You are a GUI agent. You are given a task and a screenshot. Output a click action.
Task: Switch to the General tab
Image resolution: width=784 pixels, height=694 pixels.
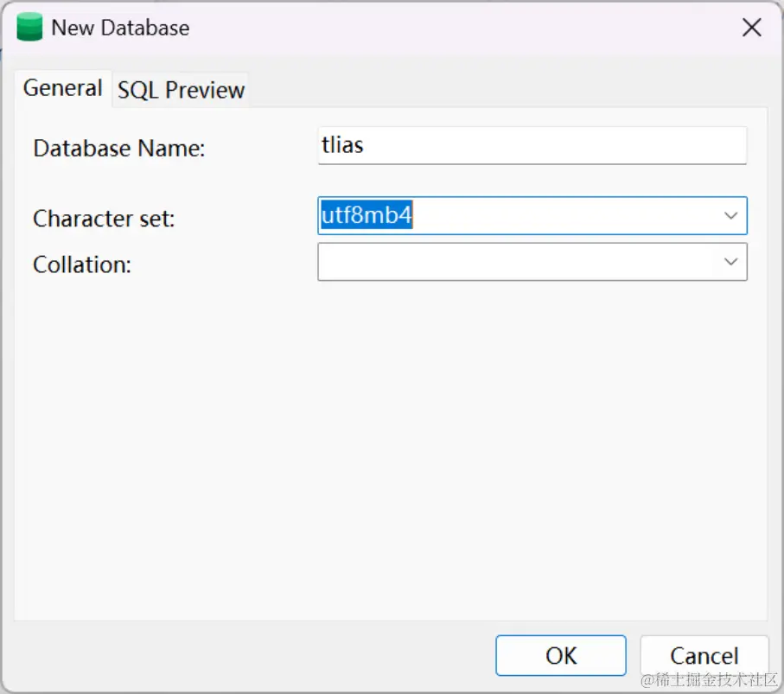pyautogui.click(x=62, y=88)
